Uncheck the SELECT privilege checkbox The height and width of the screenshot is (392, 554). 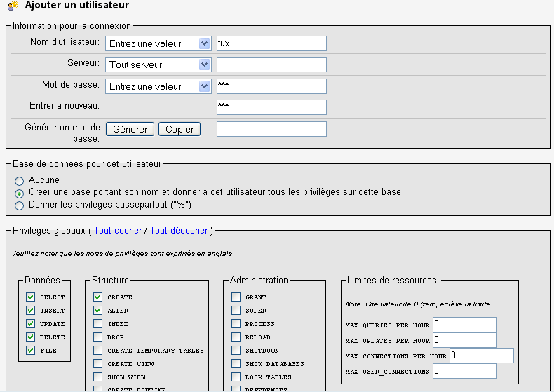pyautogui.click(x=30, y=297)
